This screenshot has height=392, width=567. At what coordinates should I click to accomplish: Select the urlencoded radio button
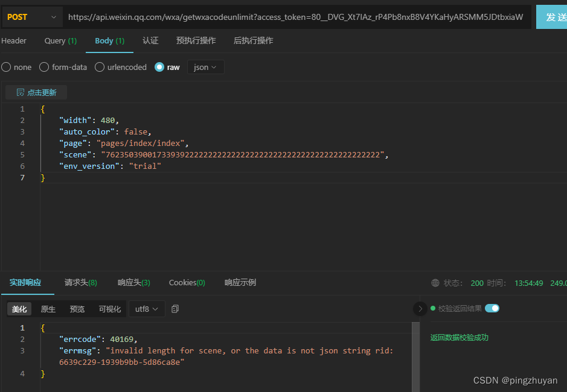click(100, 67)
